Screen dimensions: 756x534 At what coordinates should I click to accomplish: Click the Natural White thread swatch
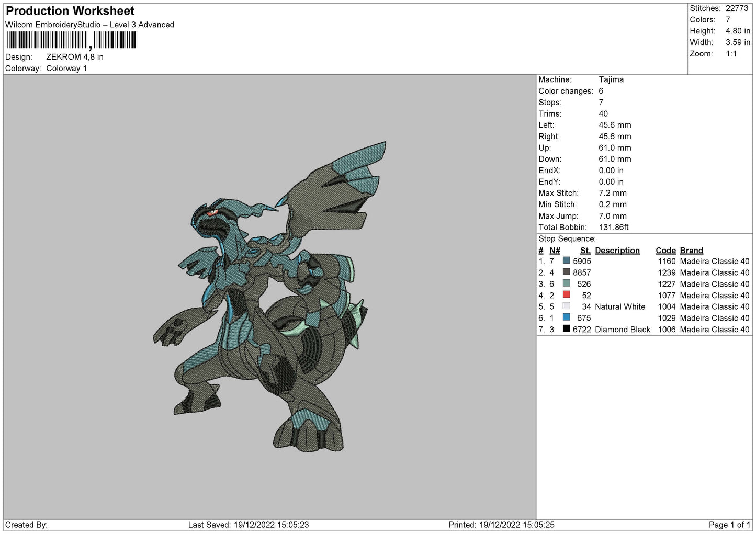tap(566, 306)
